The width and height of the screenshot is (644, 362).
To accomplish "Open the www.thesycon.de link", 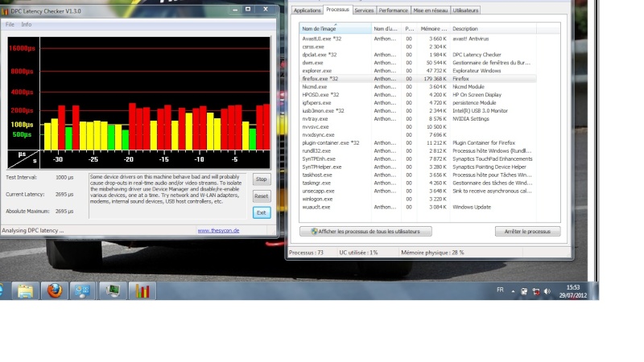I will (x=218, y=231).
